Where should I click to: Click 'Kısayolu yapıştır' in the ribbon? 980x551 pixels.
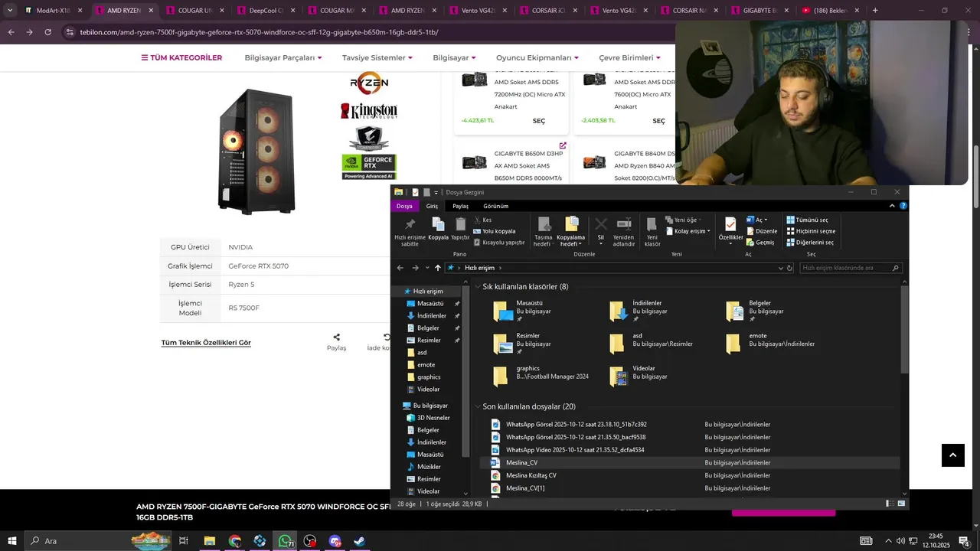(x=499, y=243)
